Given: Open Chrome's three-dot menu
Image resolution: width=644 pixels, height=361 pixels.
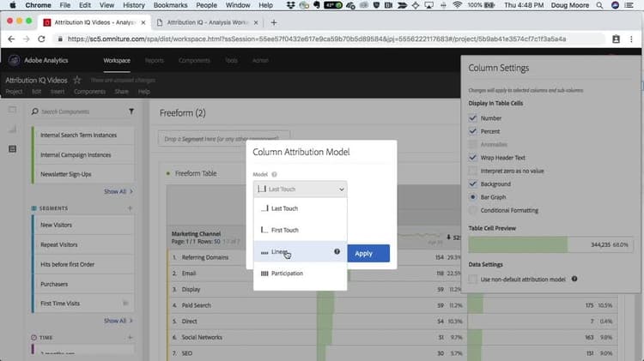Looking at the screenshot, I should [631, 39].
